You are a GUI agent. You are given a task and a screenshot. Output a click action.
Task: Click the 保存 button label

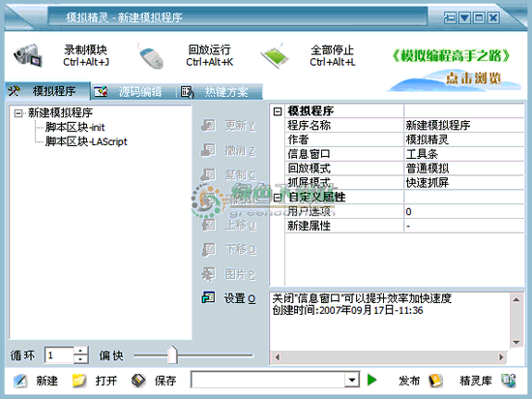coord(165,381)
